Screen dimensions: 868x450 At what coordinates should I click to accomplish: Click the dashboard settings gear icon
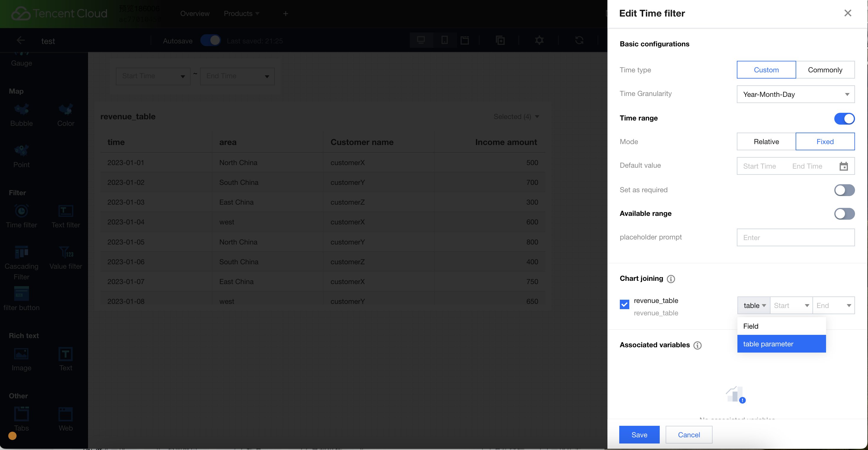(539, 40)
